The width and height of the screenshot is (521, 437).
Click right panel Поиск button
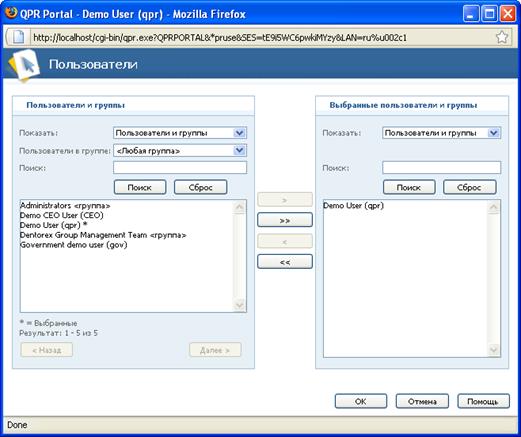coord(409,187)
